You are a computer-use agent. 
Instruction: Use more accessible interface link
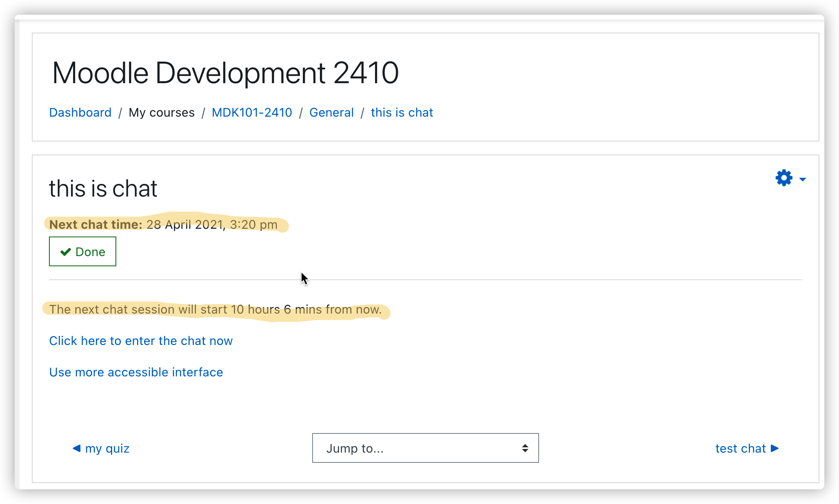tap(136, 372)
